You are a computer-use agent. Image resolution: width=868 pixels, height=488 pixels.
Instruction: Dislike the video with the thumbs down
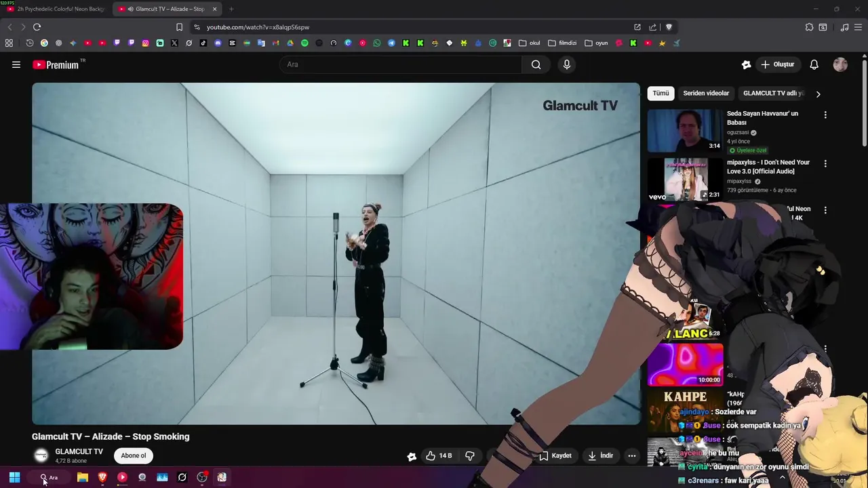pos(469,455)
